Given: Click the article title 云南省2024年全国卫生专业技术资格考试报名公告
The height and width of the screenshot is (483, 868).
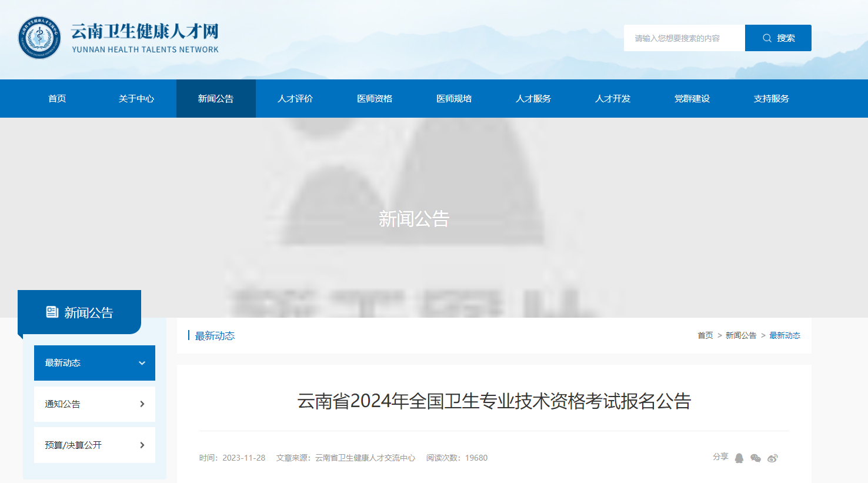Looking at the screenshot, I should click(494, 401).
